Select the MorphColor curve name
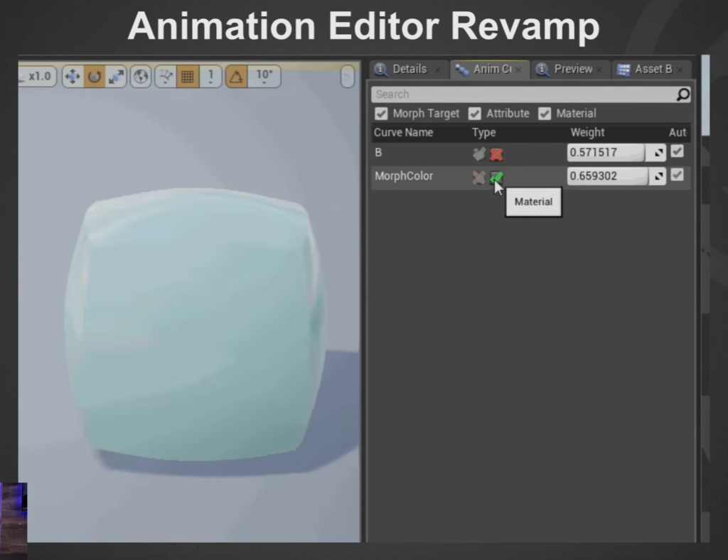 pyautogui.click(x=404, y=176)
